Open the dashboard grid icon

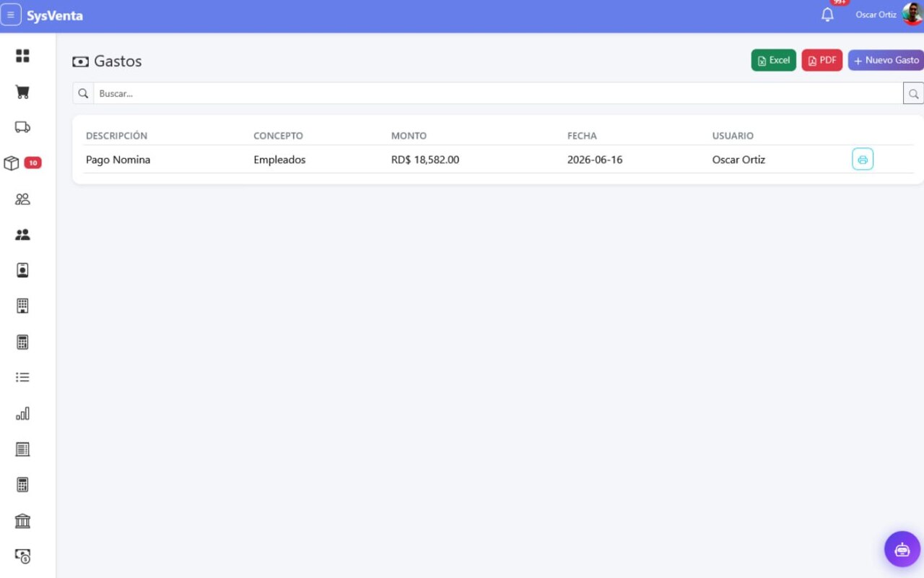(x=22, y=56)
